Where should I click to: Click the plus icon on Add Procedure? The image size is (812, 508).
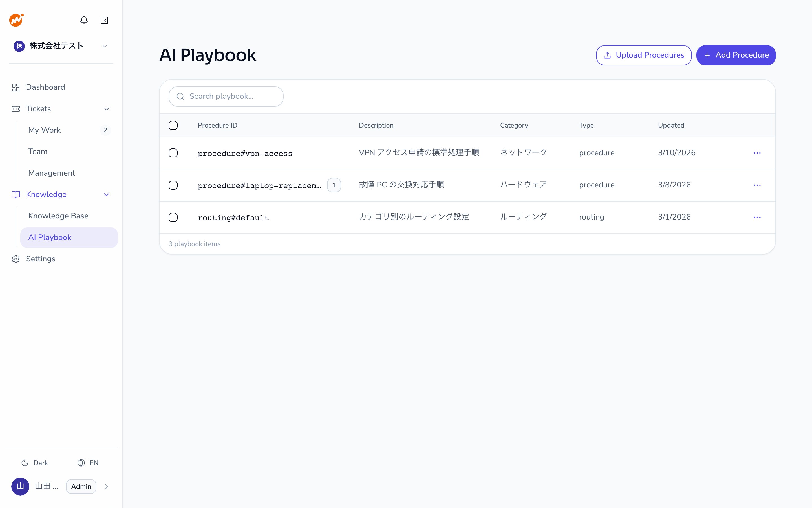[707, 55]
